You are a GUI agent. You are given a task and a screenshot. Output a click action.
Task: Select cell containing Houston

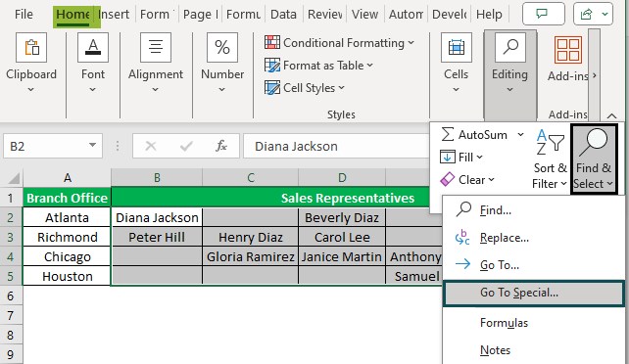[67, 276]
